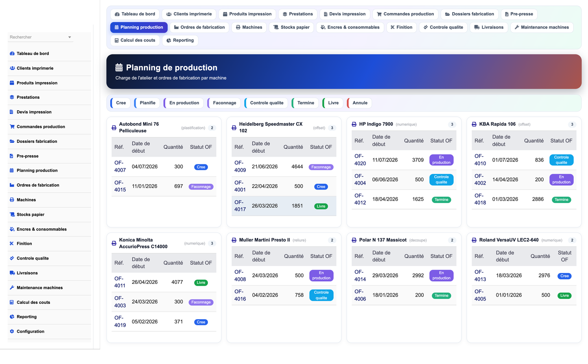The width and height of the screenshot is (588, 364).
Task: Click the Encres & consommables icon in sidebar
Action: coord(12,229)
